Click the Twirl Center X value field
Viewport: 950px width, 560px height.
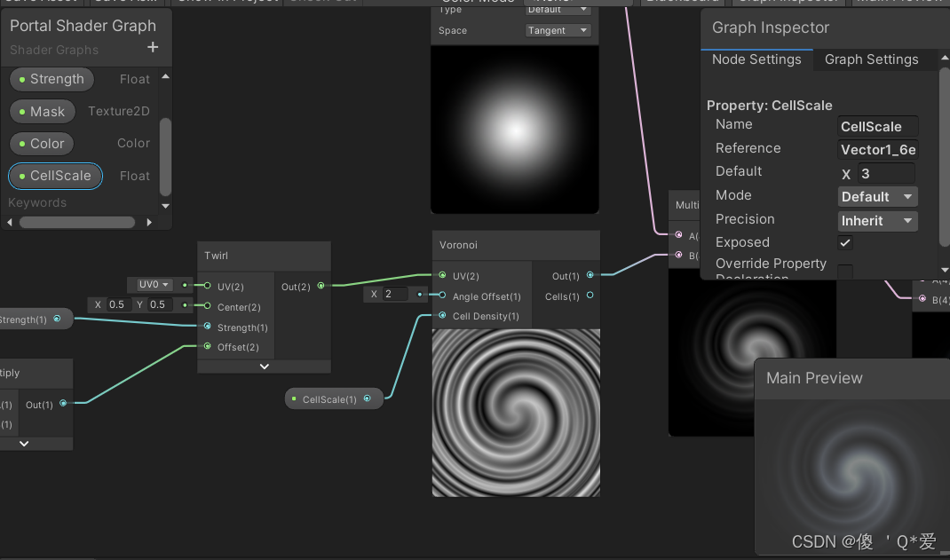[119, 304]
